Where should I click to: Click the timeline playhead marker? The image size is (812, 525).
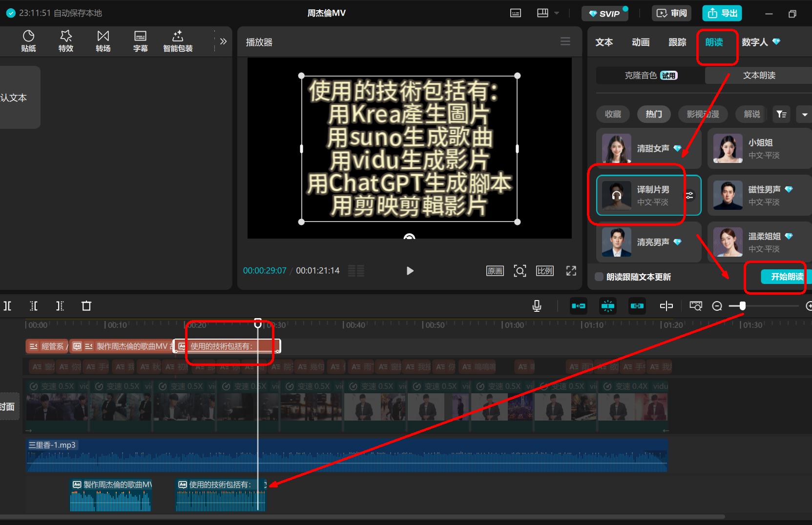tap(258, 323)
